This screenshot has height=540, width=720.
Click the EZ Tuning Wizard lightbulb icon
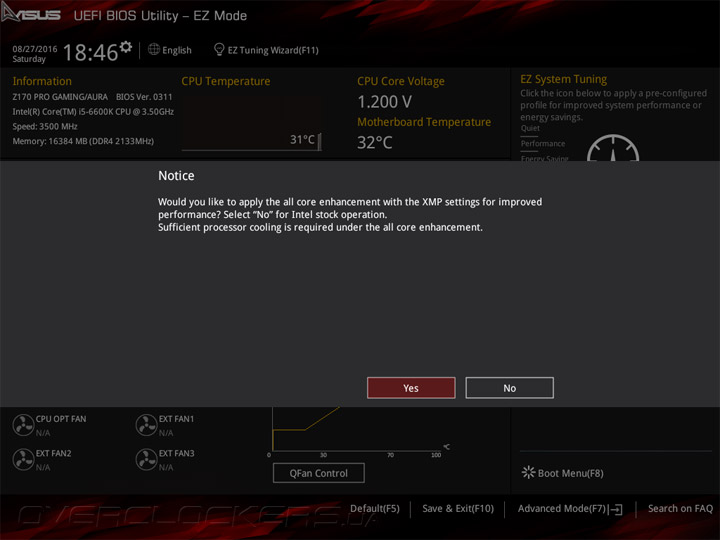coord(219,50)
